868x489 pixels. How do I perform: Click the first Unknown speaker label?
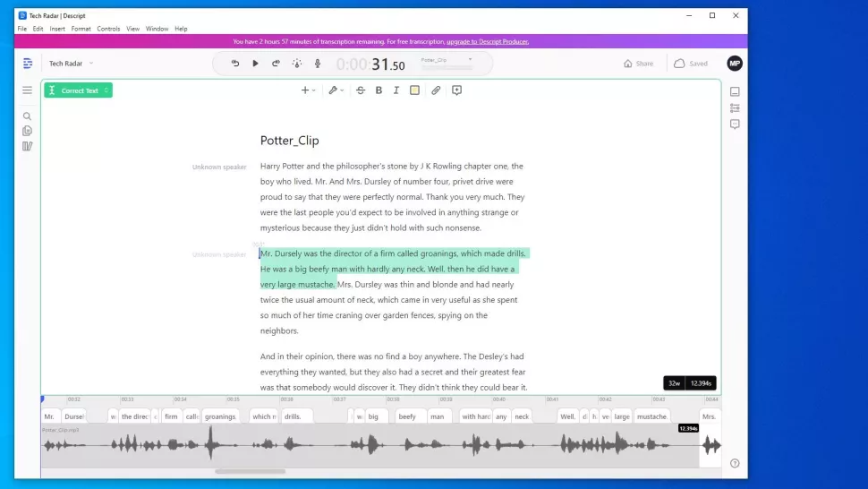click(219, 167)
